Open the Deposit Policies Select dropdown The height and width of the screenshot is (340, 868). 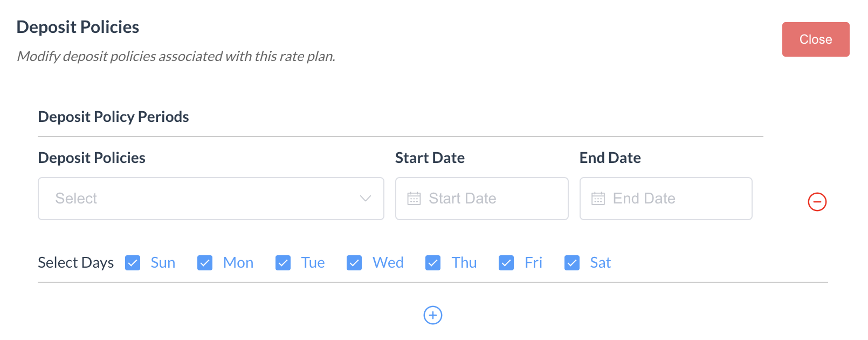click(210, 199)
